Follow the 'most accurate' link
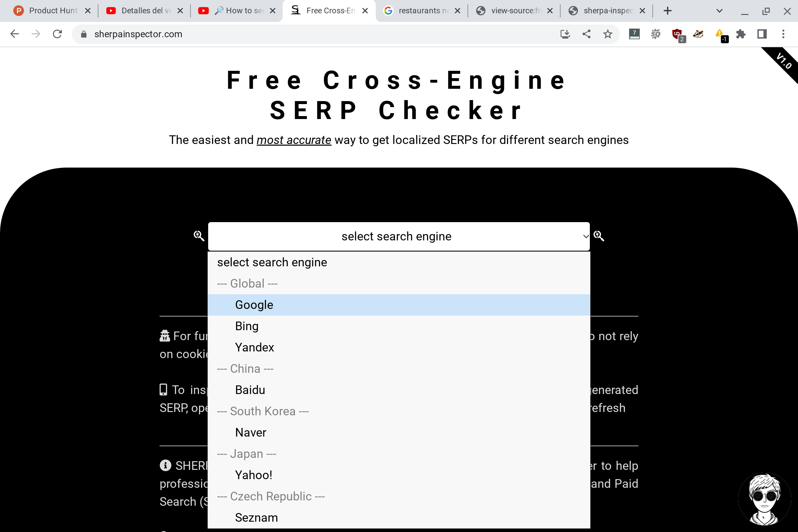 coord(294,140)
